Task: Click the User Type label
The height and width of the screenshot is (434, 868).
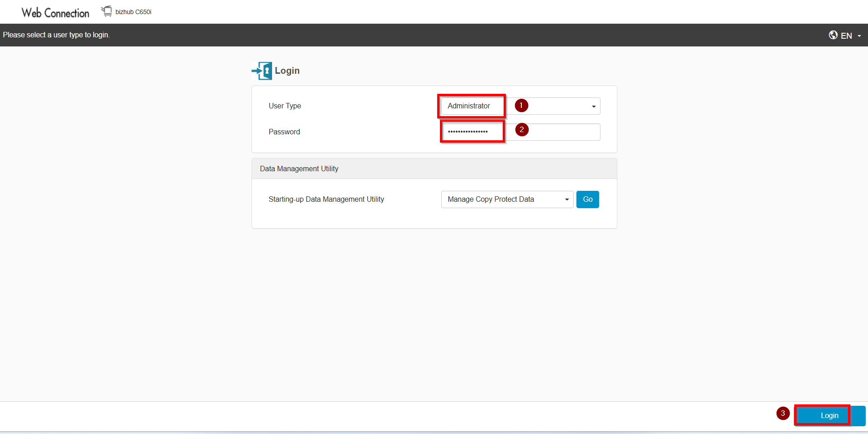Action: click(x=285, y=106)
